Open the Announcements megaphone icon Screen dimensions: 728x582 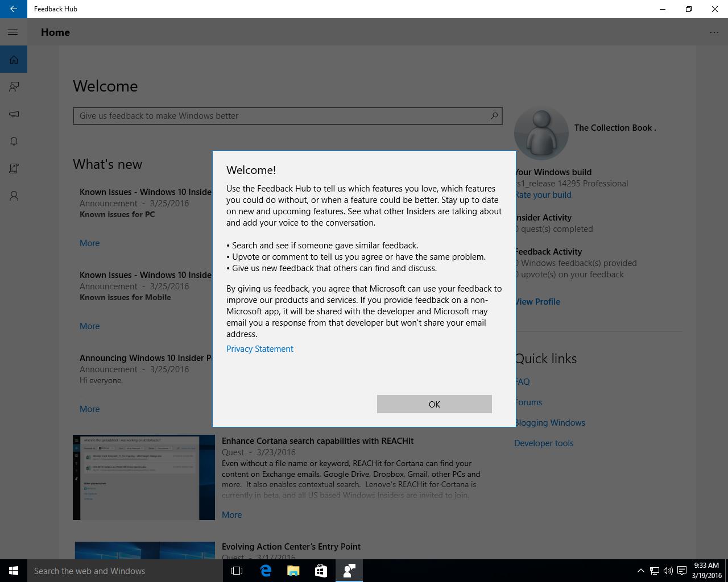[14, 114]
